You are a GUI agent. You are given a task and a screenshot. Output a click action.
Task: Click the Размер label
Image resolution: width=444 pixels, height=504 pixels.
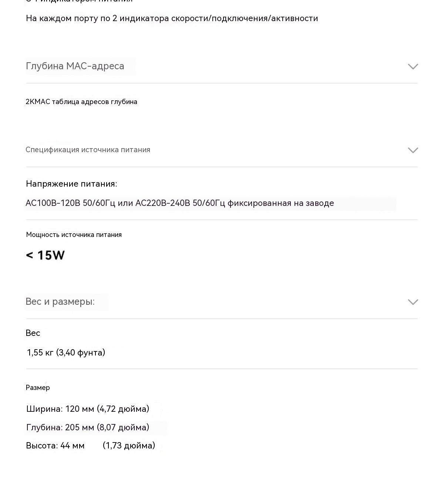coord(38,388)
